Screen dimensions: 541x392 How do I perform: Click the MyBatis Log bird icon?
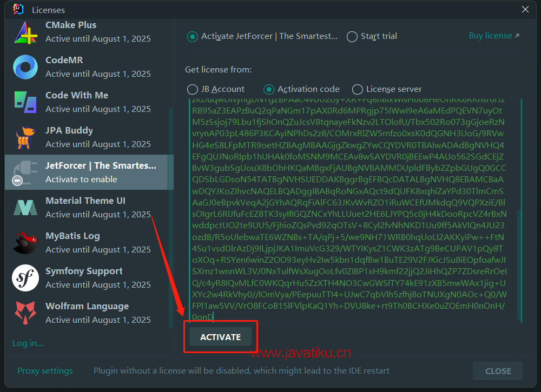(x=25, y=243)
